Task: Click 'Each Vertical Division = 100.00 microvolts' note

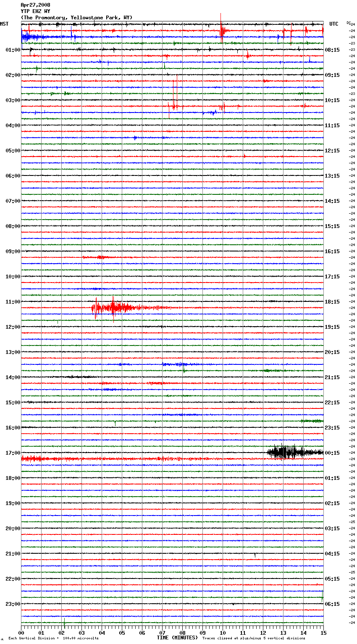Action: pyautogui.click(x=53, y=639)
